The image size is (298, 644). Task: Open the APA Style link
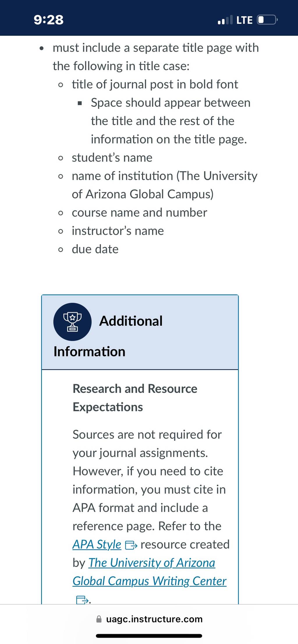[97, 544]
